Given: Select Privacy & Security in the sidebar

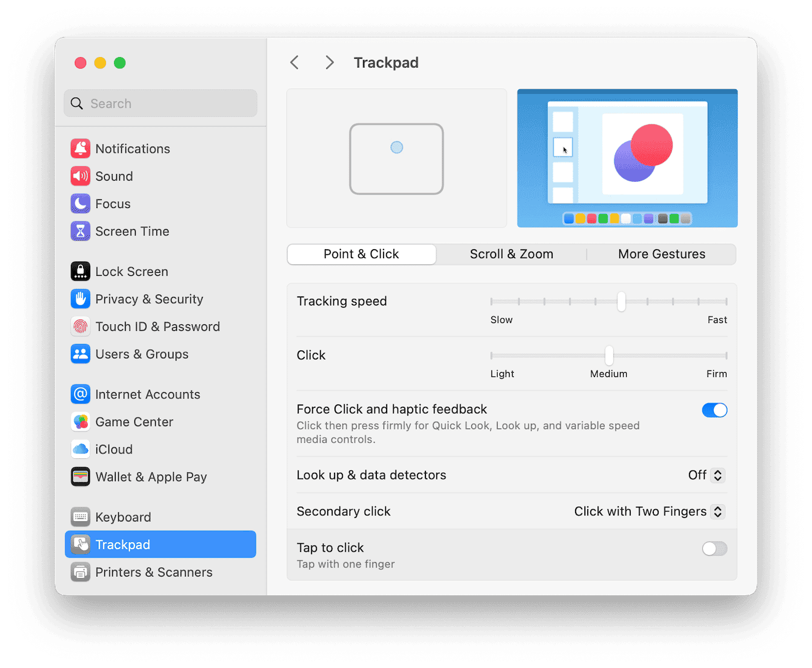Looking at the screenshot, I should tap(149, 299).
